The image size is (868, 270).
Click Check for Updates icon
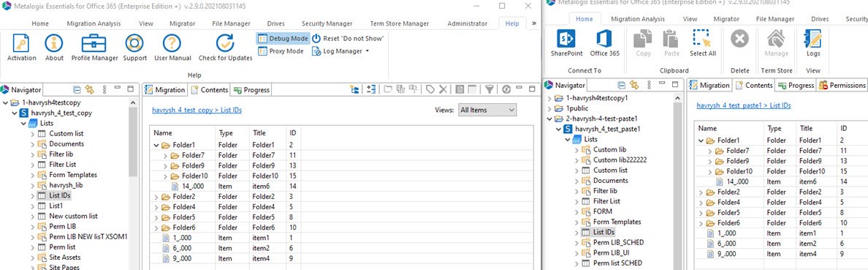click(x=225, y=43)
